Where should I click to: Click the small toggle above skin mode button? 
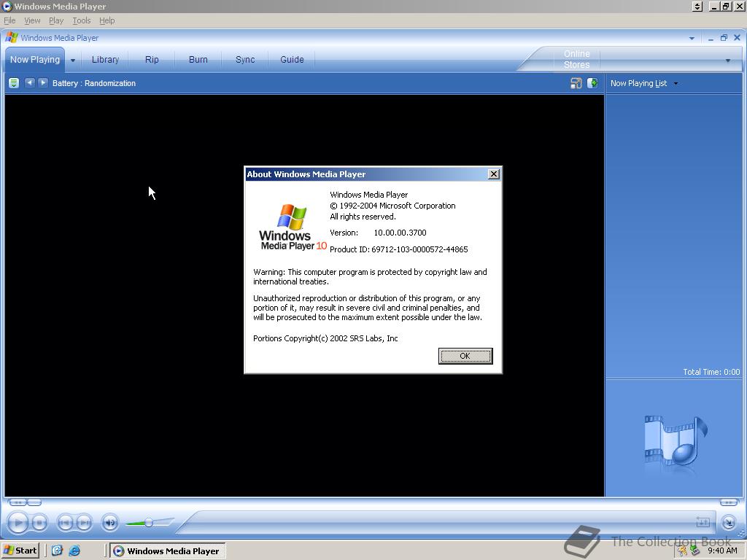click(x=729, y=502)
